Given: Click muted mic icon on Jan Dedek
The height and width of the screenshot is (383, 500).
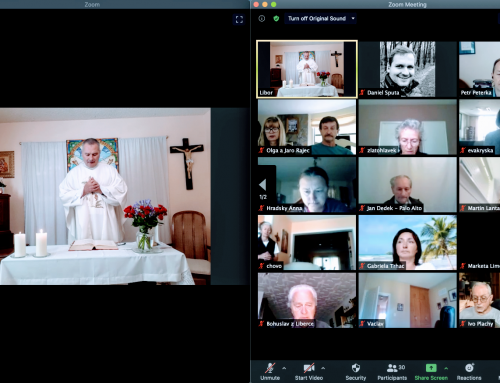Looking at the screenshot, I should tap(362, 208).
